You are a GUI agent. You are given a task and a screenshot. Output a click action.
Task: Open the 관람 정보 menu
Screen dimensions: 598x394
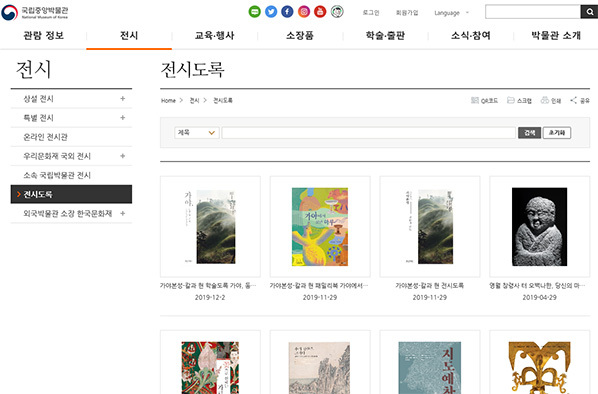(x=43, y=35)
